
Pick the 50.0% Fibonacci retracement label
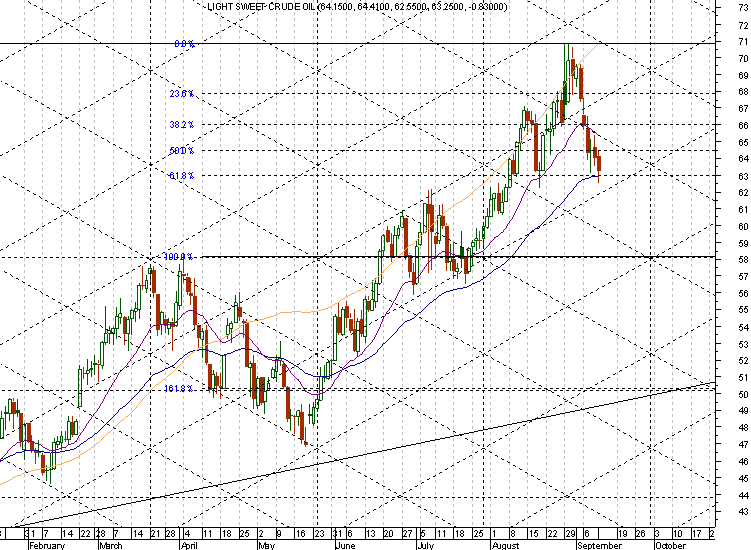coord(182,151)
